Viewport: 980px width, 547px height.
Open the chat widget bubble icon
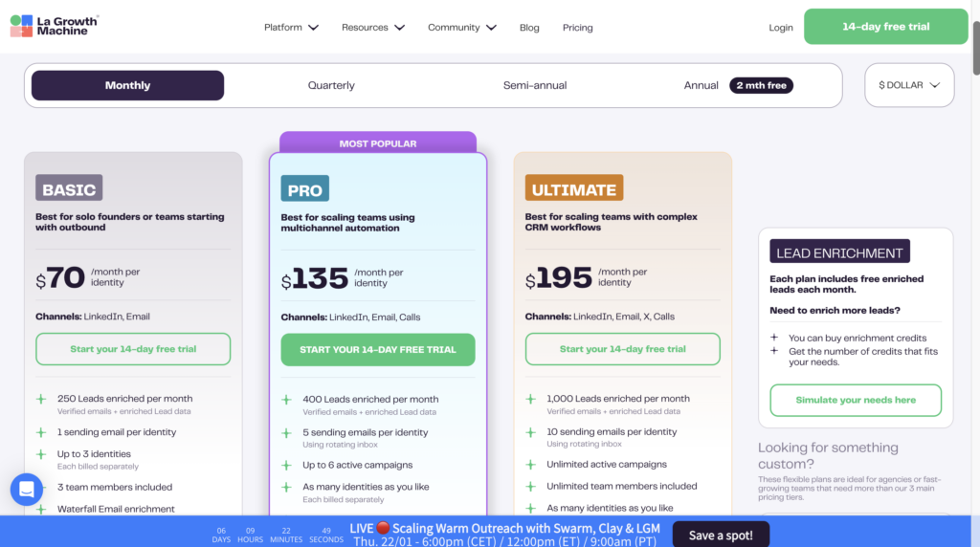26,489
